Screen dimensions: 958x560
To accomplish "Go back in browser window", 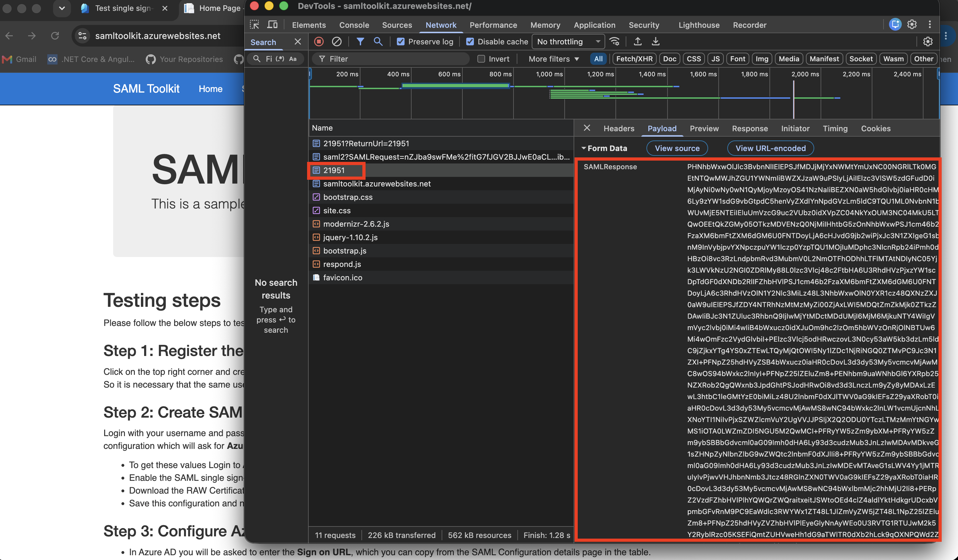I will point(9,36).
